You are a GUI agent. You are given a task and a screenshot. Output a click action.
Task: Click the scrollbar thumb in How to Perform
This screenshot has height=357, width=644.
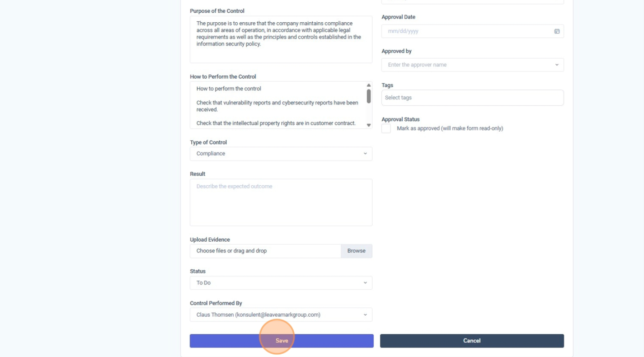[x=368, y=95]
